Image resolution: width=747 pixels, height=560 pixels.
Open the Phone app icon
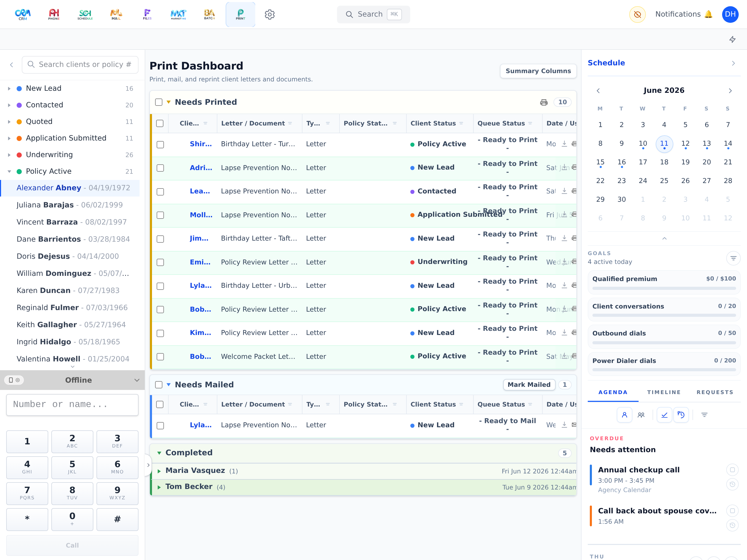[x=54, y=14]
